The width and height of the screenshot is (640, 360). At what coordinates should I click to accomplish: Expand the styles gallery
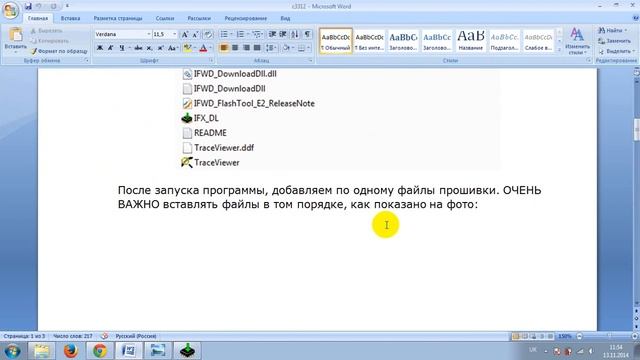click(x=560, y=49)
